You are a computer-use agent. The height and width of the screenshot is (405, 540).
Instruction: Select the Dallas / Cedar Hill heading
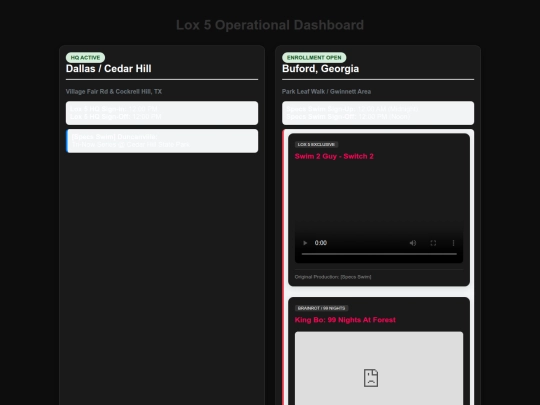(x=108, y=69)
